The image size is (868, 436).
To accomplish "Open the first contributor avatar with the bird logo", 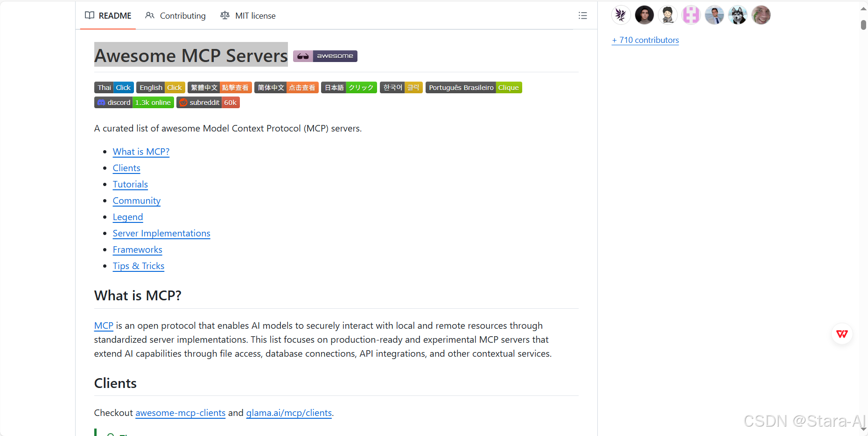I will click(x=621, y=15).
